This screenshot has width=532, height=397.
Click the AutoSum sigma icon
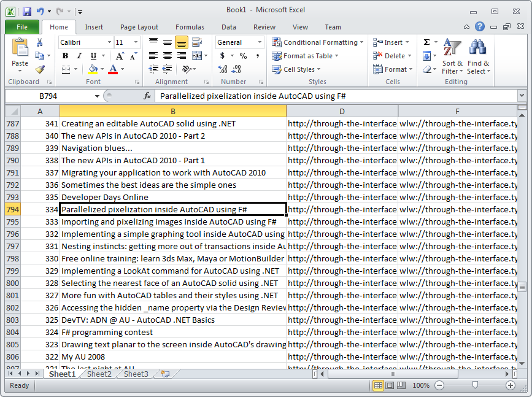pos(426,42)
